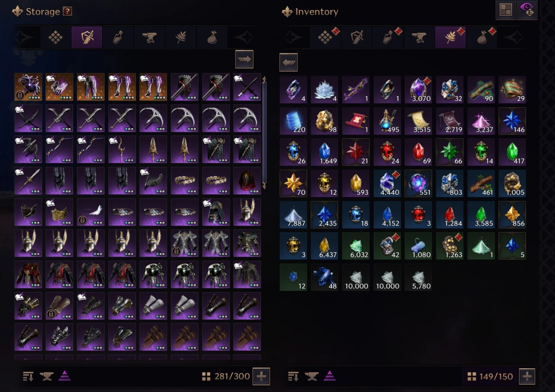This screenshot has width=555, height=392.
Task: Click the Storage scrollbar down arrow
Action: 264,186
